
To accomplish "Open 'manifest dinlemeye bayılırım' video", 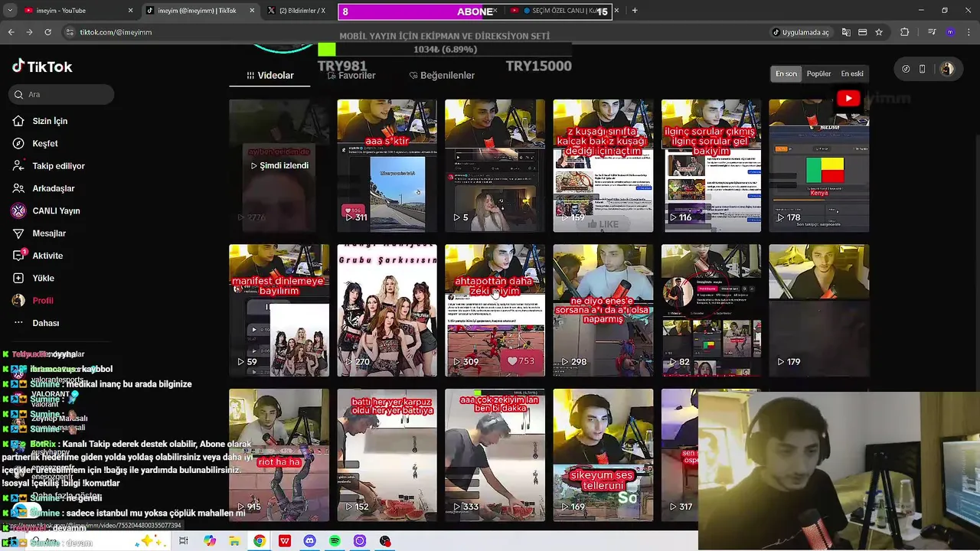I will click(x=279, y=311).
